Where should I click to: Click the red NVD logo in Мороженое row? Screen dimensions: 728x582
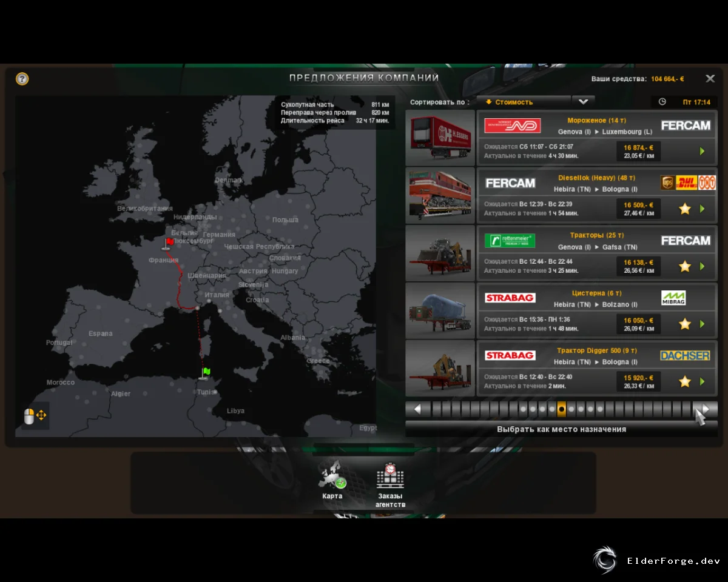coord(513,125)
